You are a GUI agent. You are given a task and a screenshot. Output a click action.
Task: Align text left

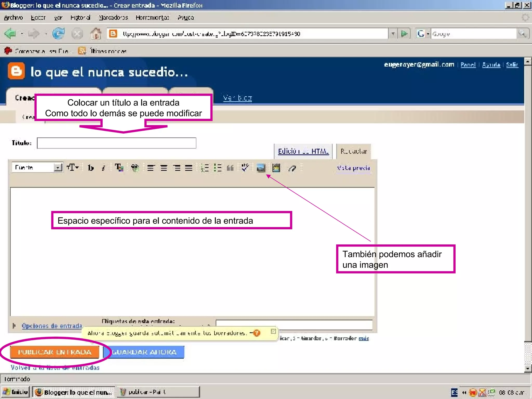click(151, 168)
